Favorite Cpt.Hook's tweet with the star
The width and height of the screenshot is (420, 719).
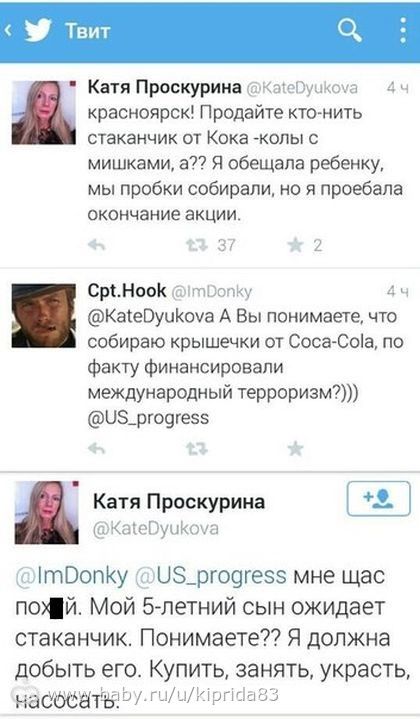click(295, 448)
